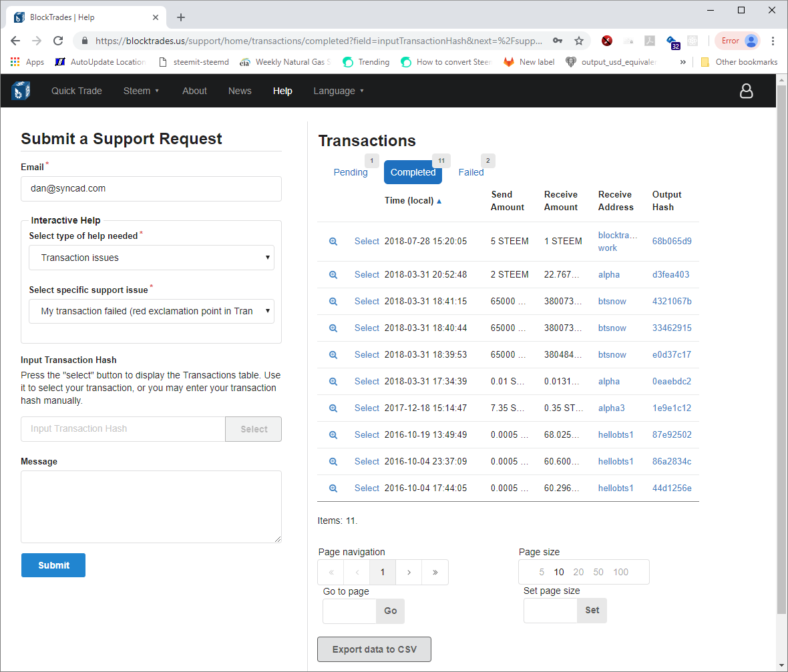Click the Input Transaction Hash field

pyautogui.click(x=123, y=429)
